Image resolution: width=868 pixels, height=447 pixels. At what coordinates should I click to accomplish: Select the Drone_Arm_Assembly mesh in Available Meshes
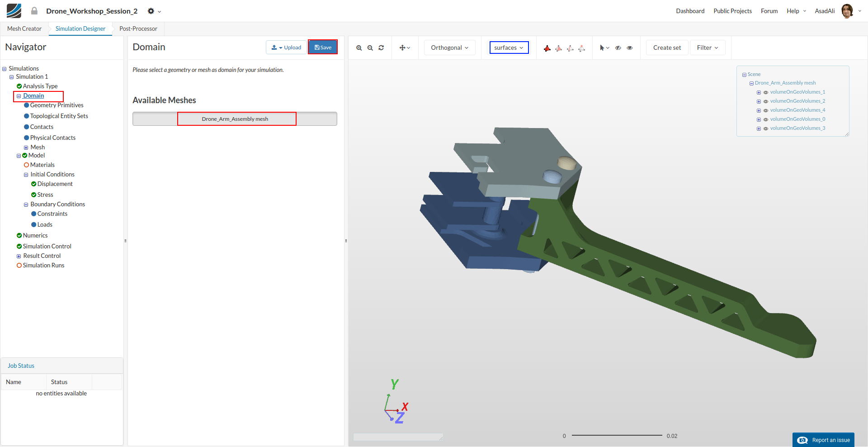(x=235, y=119)
